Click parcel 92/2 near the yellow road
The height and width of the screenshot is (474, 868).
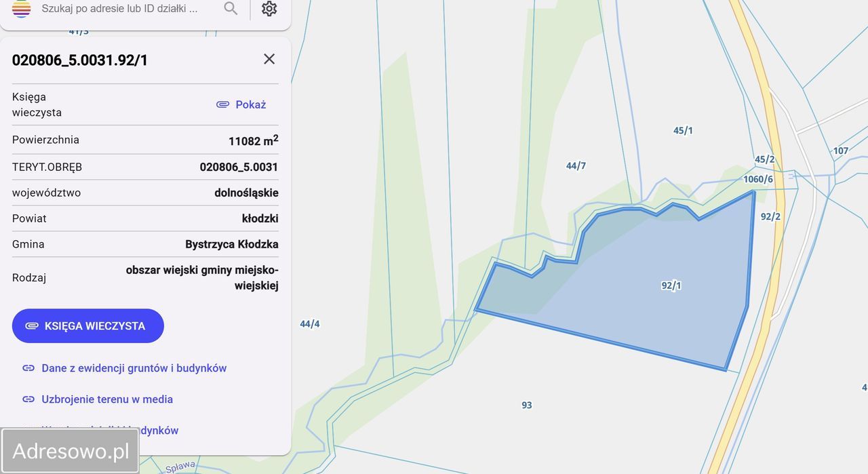[x=769, y=217]
